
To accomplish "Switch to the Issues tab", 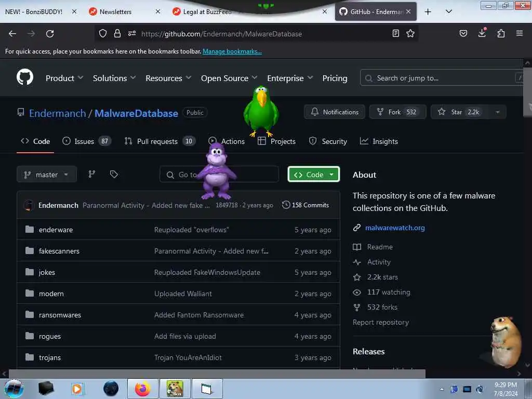I will click(x=87, y=141).
